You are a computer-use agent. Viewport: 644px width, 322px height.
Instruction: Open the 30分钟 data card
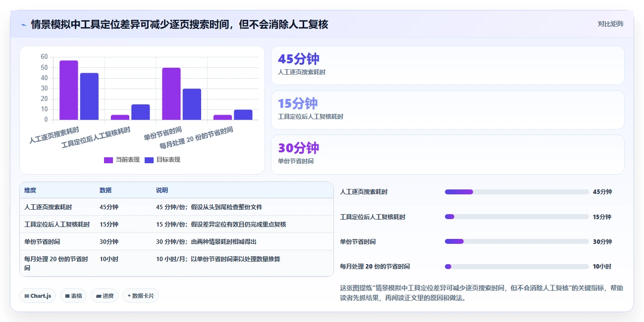coord(447,154)
